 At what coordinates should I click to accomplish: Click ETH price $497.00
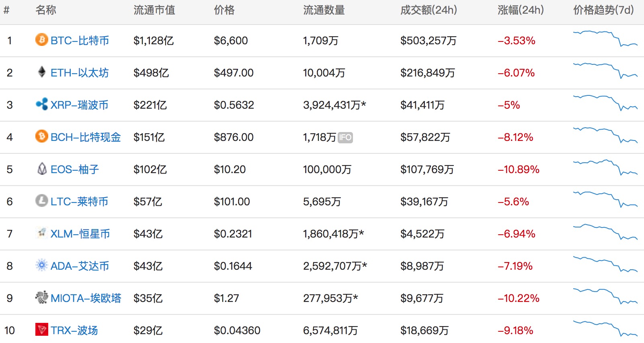coord(234,73)
